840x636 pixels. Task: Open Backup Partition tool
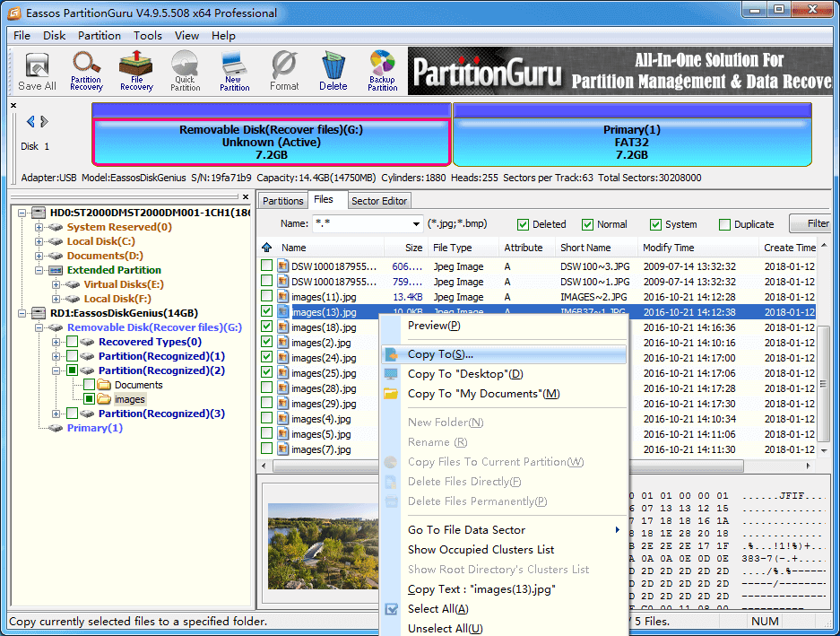point(383,72)
